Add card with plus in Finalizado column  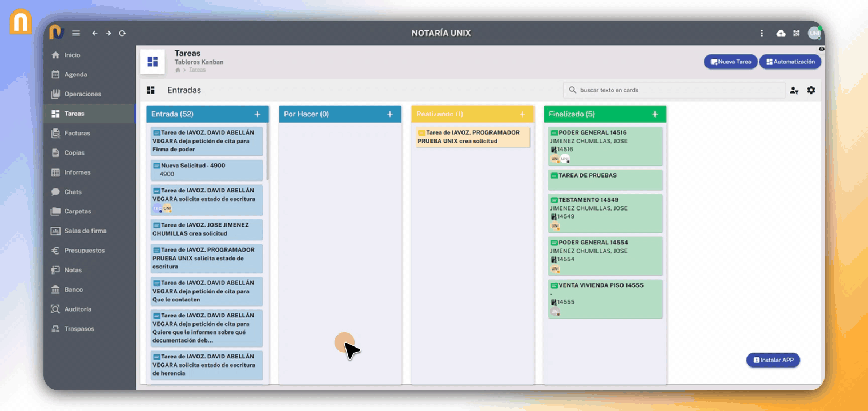pyautogui.click(x=655, y=114)
